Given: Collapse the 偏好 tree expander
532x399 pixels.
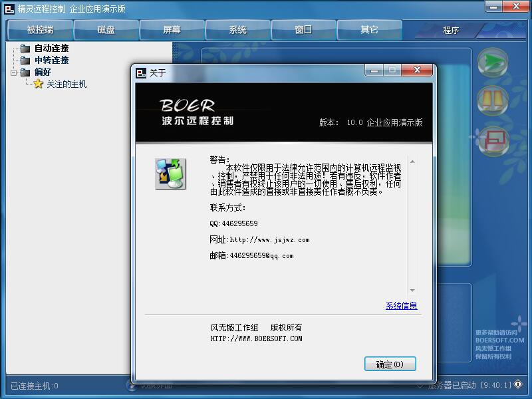Looking at the screenshot, I should (x=13, y=72).
